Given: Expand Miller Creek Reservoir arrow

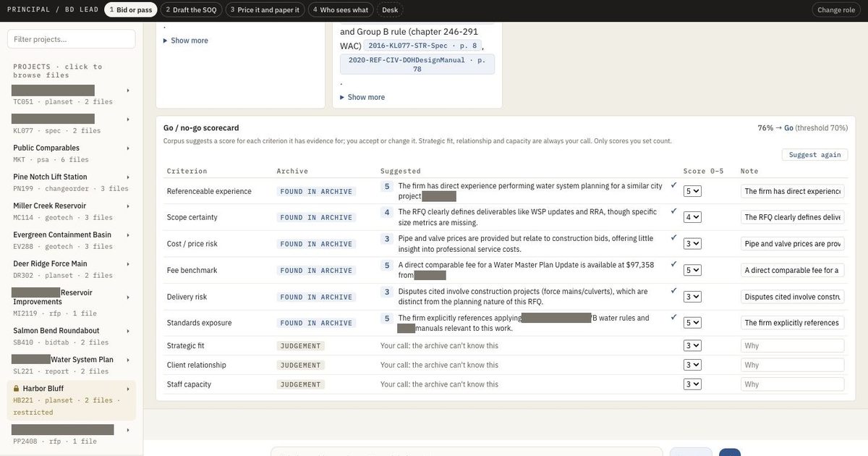Looking at the screenshot, I should [x=128, y=206].
